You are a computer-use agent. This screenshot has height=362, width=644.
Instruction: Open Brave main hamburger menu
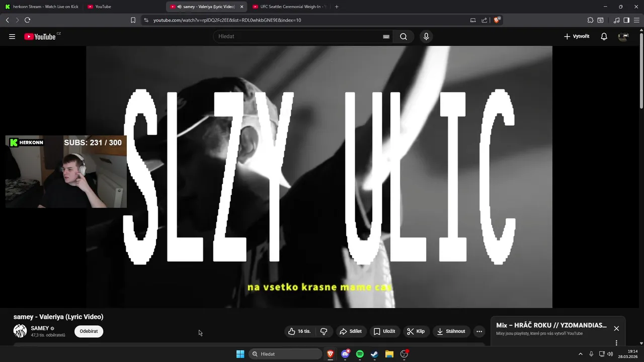pos(636,20)
